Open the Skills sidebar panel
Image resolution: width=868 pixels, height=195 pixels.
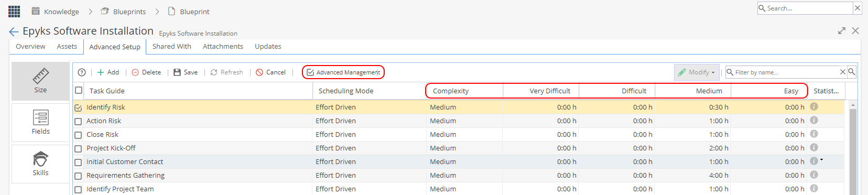40,164
